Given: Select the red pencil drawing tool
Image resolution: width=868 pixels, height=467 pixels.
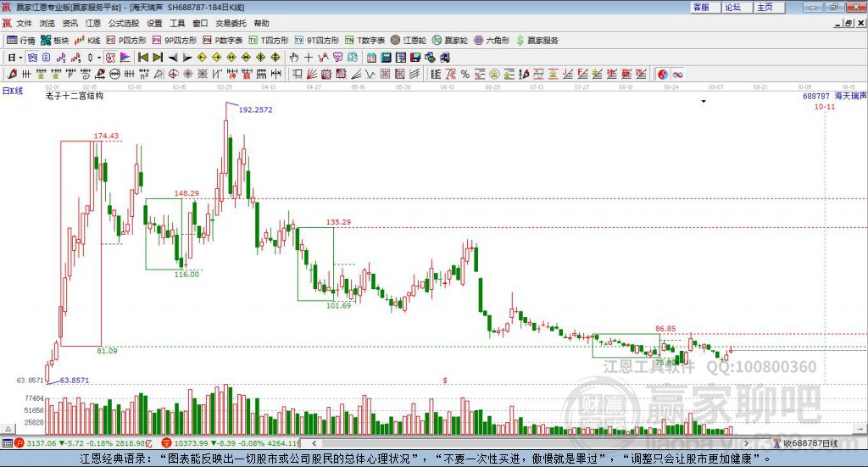Looking at the screenshot, I should (x=12, y=74).
